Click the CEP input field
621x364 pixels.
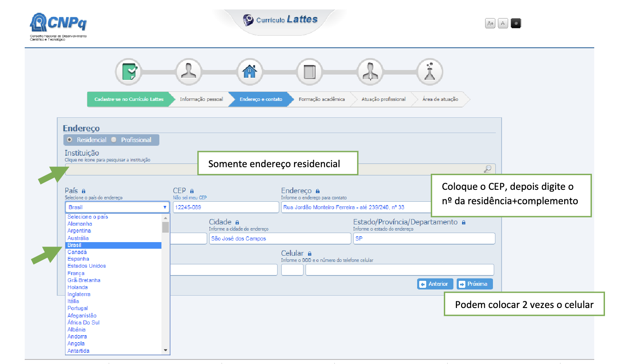pyautogui.click(x=226, y=207)
